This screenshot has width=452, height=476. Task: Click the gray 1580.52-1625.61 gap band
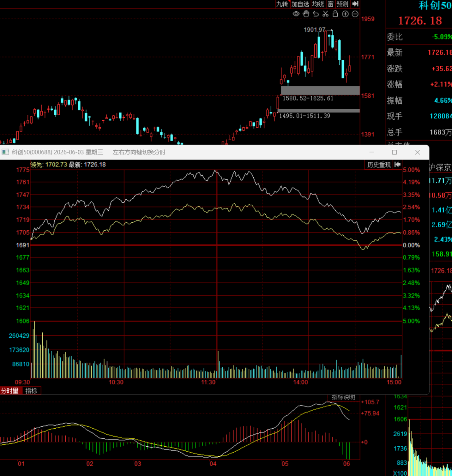(320, 90)
